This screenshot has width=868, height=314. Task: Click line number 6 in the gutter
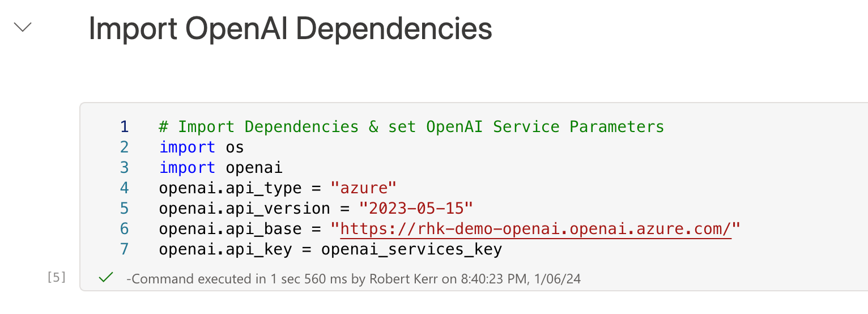click(124, 229)
